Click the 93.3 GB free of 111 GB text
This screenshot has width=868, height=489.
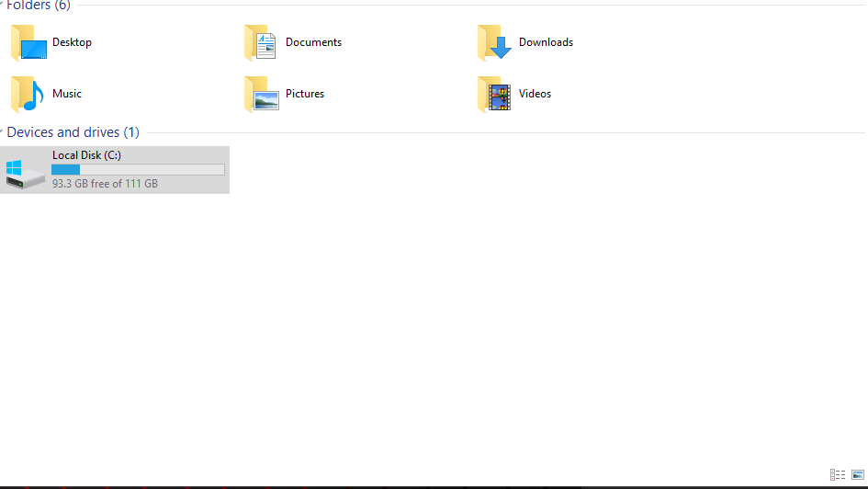click(x=106, y=183)
